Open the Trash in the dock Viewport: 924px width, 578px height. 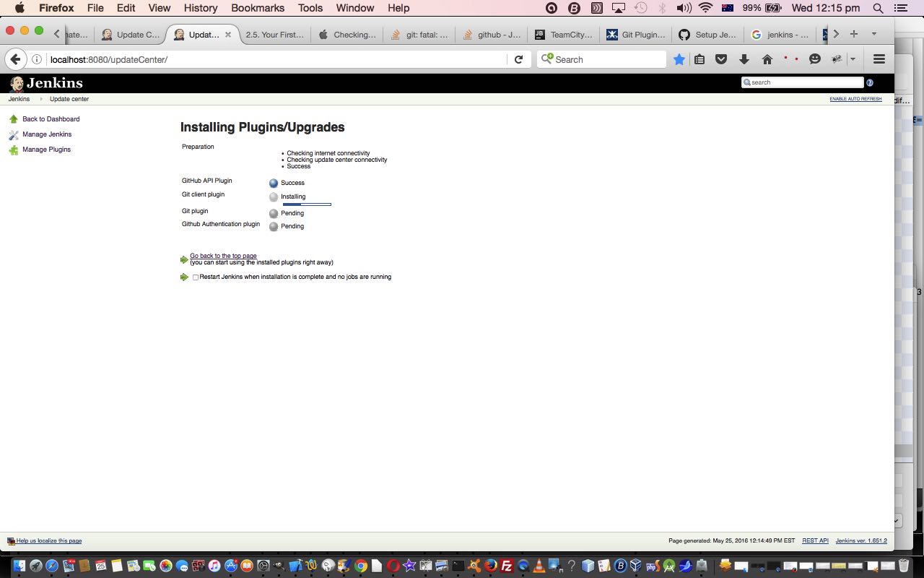(x=904, y=566)
